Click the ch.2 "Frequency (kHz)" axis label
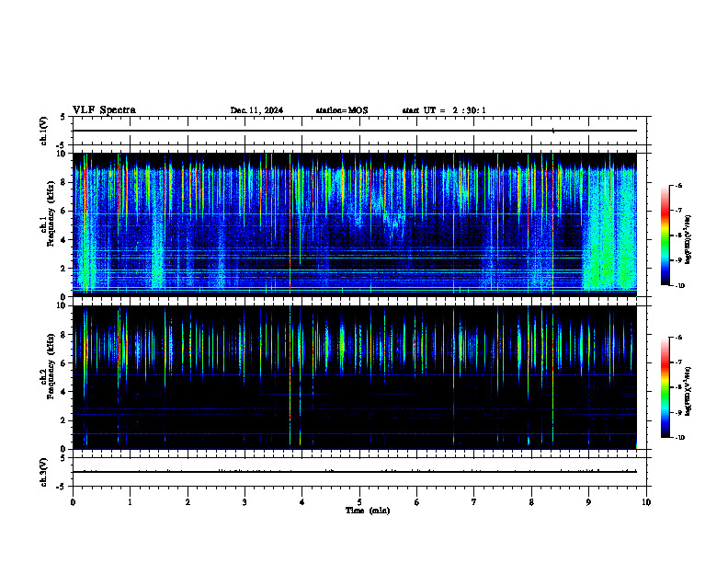728x563 pixels. tap(51, 366)
